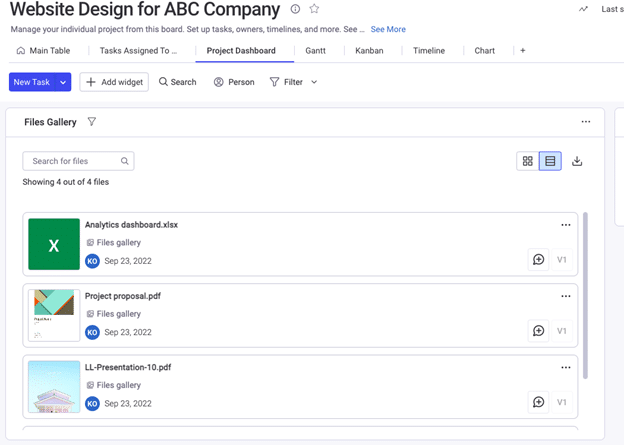Filter by Person in toolbar
Screen dimensions: 624x445
coord(234,82)
